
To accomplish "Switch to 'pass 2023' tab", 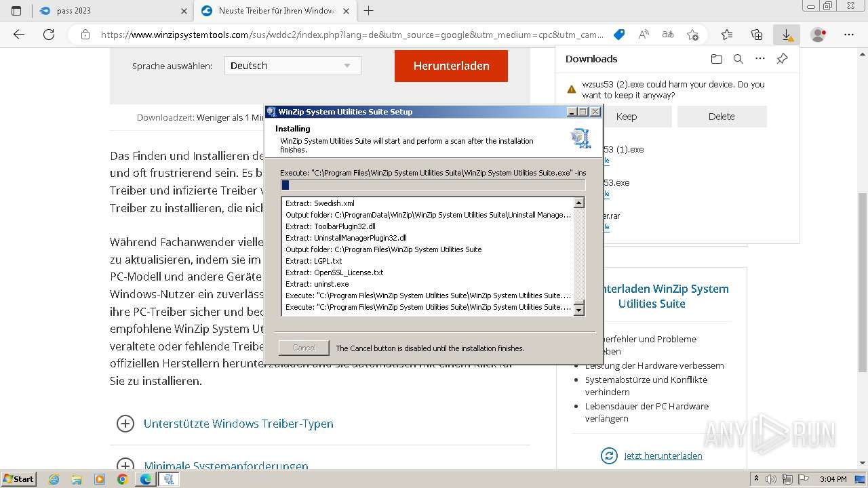I will [x=113, y=11].
